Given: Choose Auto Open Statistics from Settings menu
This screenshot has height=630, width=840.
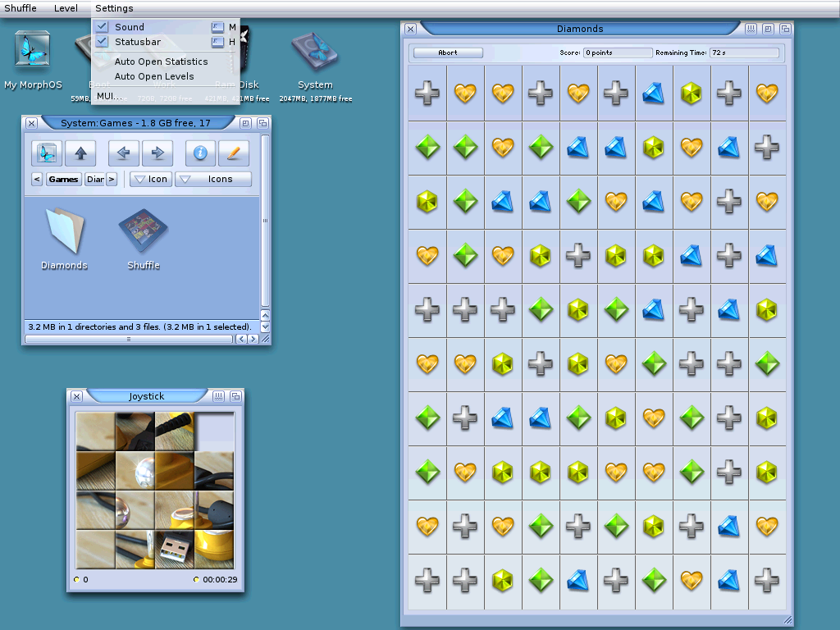Looking at the screenshot, I should point(162,62).
